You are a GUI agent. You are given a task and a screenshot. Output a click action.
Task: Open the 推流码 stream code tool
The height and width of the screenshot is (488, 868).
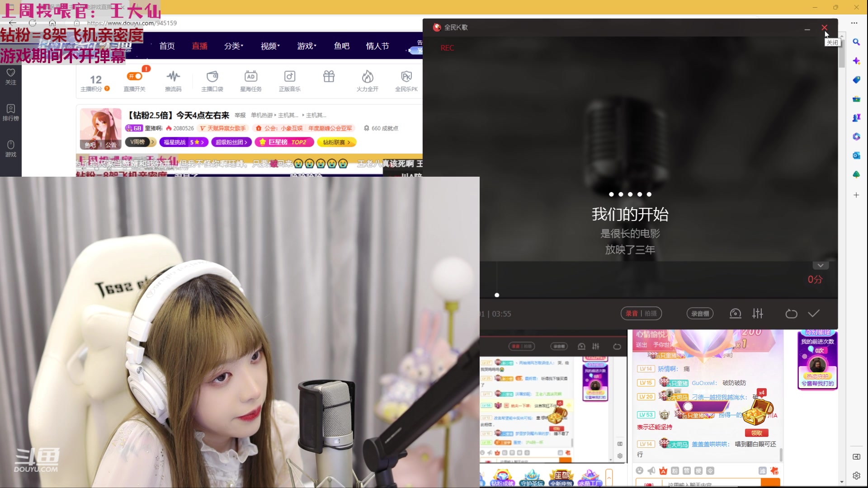[x=174, y=81]
